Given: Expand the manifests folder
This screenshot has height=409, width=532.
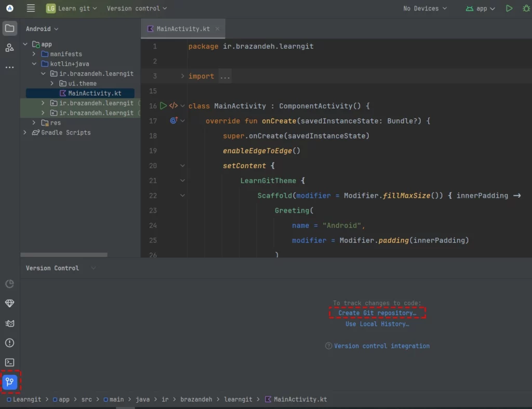Looking at the screenshot, I should 34,54.
